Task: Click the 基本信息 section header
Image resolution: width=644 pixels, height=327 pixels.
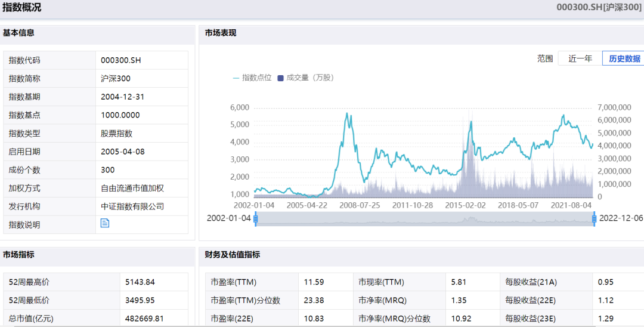Action: [x=18, y=33]
